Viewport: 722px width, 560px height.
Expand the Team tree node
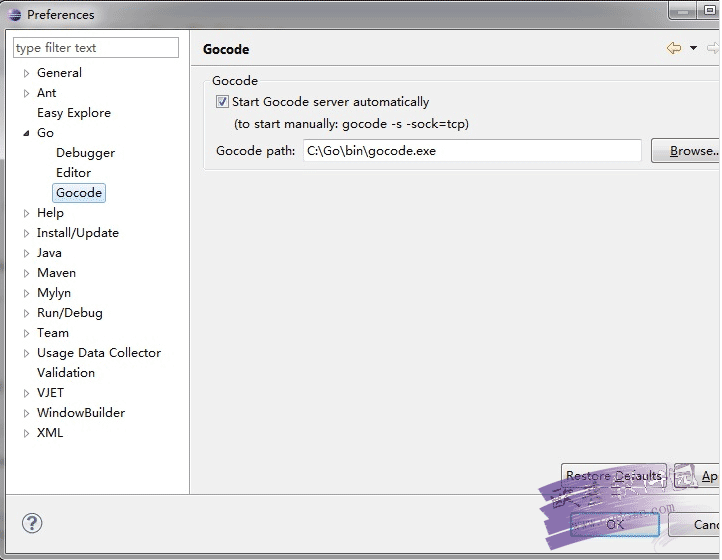pyautogui.click(x=26, y=333)
